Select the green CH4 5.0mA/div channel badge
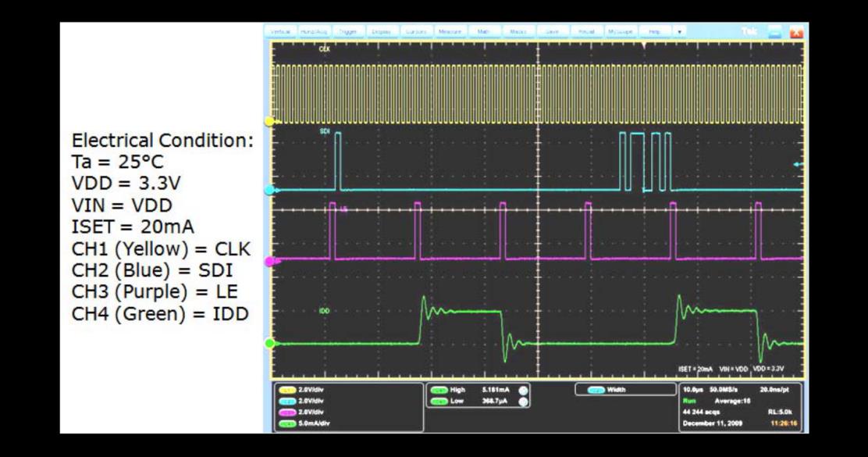 [287, 423]
